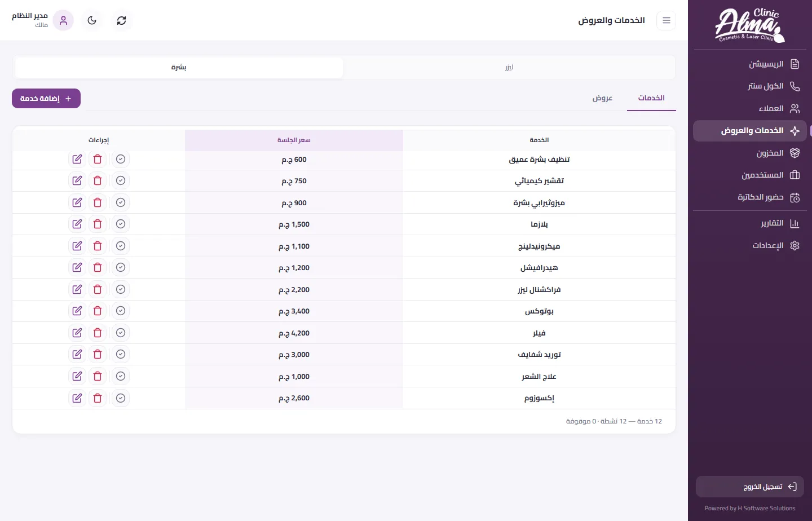Toggle active status of فيلر
Screen dimensions: 812x521
(x=121, y=333)
